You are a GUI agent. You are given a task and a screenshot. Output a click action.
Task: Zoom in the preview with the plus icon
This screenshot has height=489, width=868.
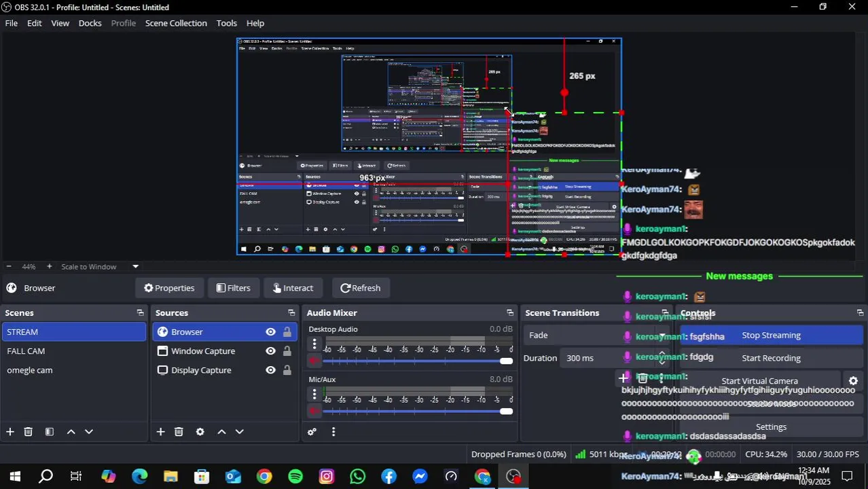click(50, 267)
